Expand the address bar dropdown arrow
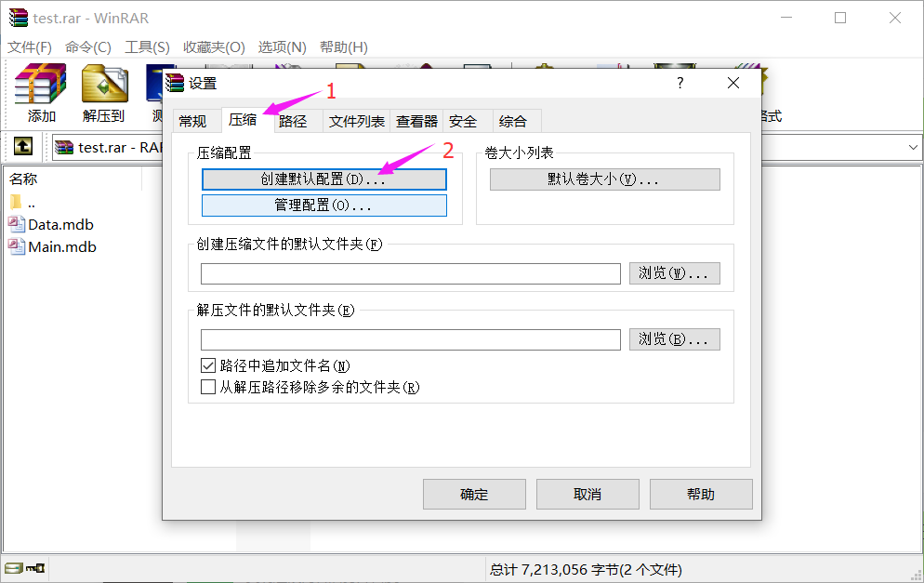 tap(913, 147)
